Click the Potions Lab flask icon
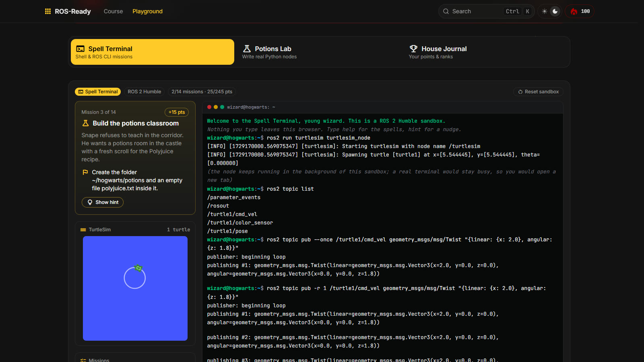644x362 pixels. [x=247, y=49]
